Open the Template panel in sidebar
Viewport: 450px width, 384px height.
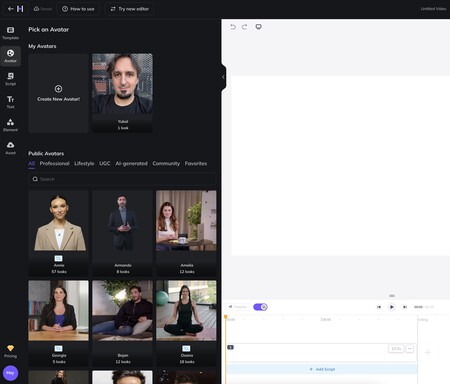(10, 33)
